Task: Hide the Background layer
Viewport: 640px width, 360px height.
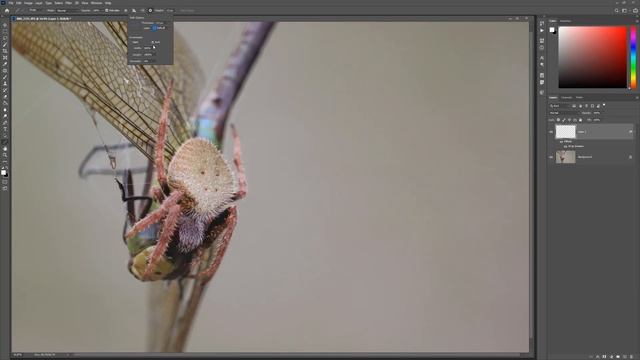Action: [x=551, y=157]
